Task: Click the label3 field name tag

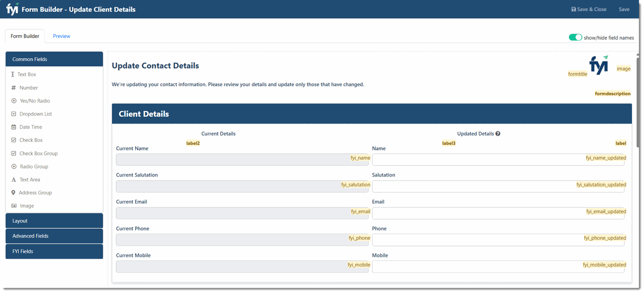Action: click(449, 143)
